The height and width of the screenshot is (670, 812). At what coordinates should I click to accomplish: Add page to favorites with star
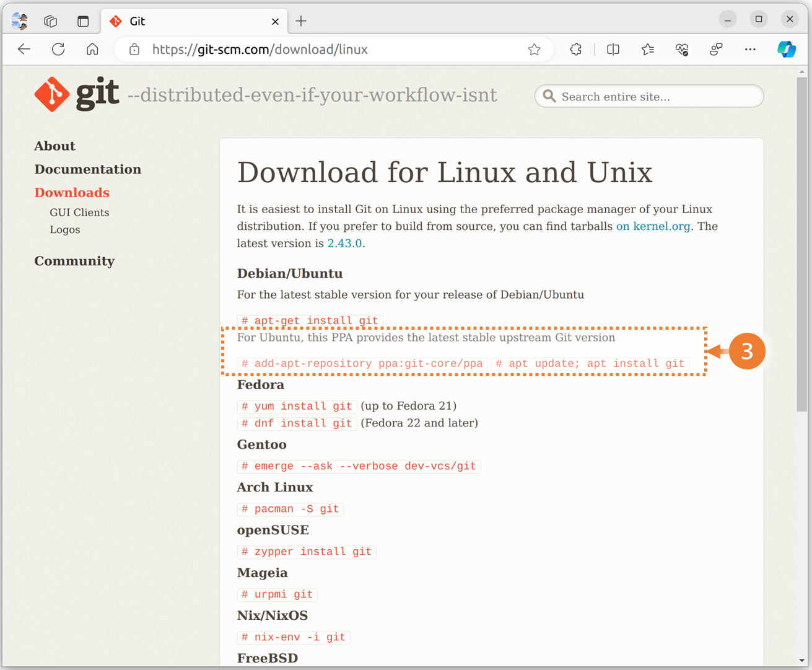[x=535, y=50]
